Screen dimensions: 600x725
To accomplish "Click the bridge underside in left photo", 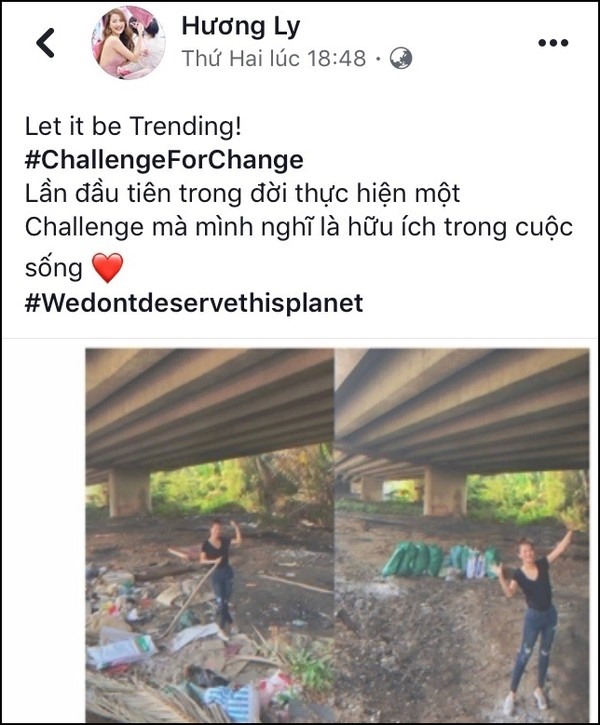I will (210, 409).
